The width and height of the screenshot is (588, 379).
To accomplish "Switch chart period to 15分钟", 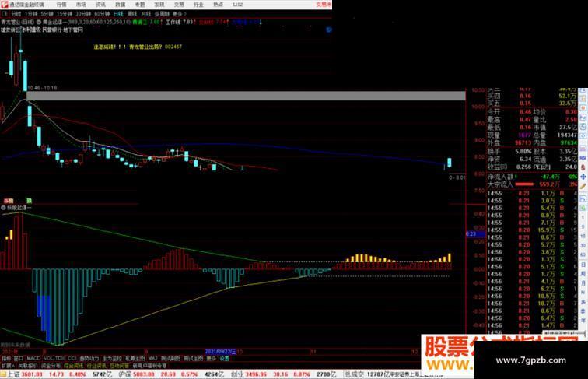I will 65,14.
